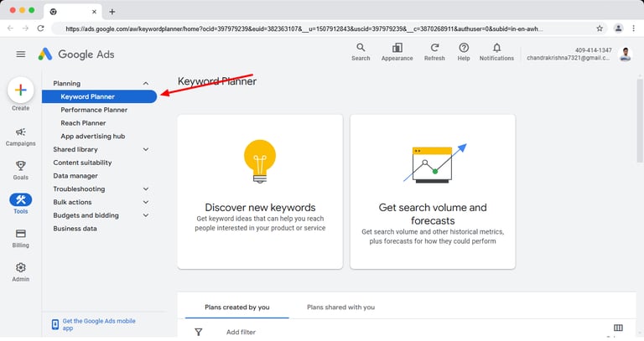
Task: Expand the Bulk actions section
Action: [146, 202]
